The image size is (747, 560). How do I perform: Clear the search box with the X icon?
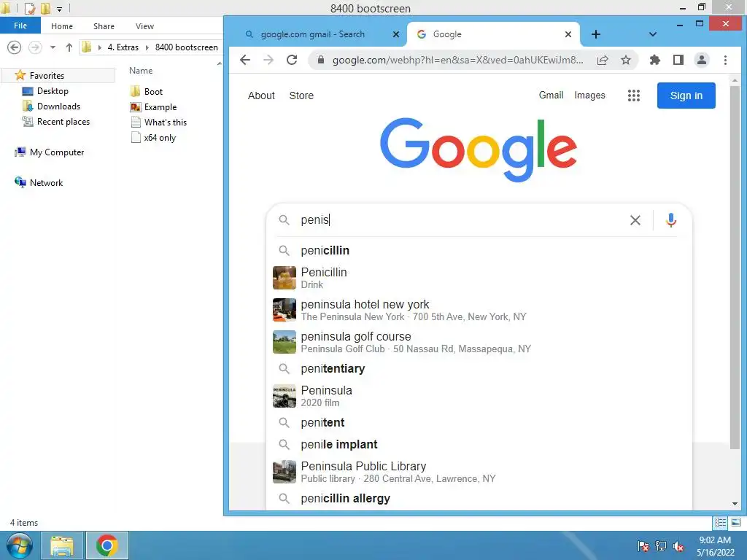click(x=635, y=220)
